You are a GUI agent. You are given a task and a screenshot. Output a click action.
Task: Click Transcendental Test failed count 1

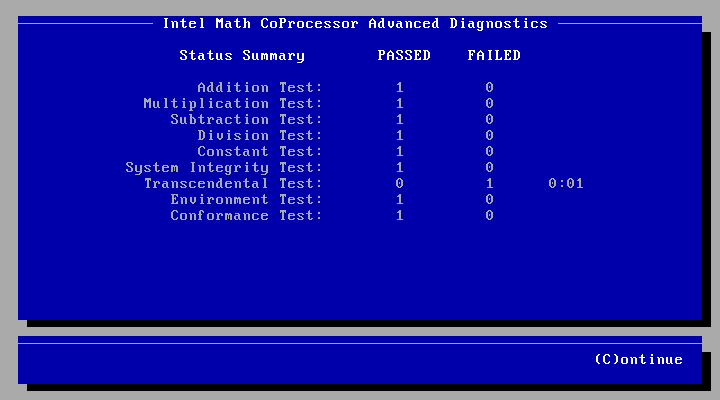[x=489, y=184]
